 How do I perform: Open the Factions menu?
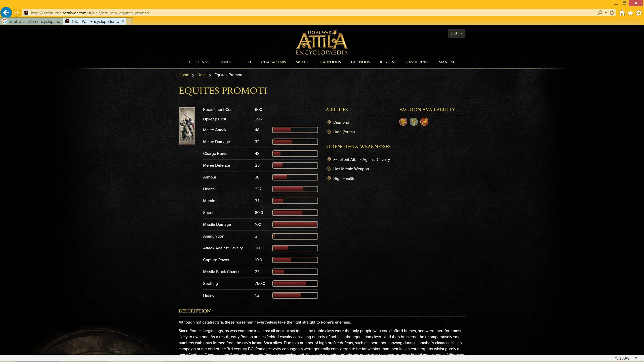(x=360, y=62)
